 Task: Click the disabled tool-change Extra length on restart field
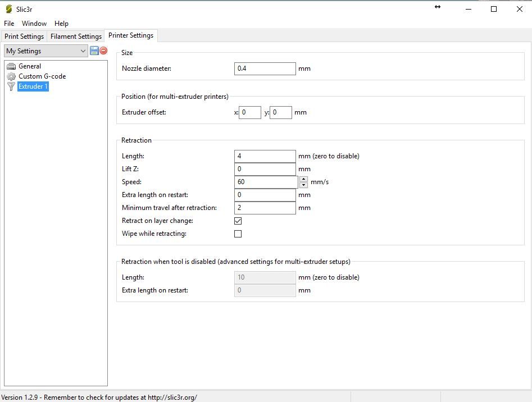[265, 290]
